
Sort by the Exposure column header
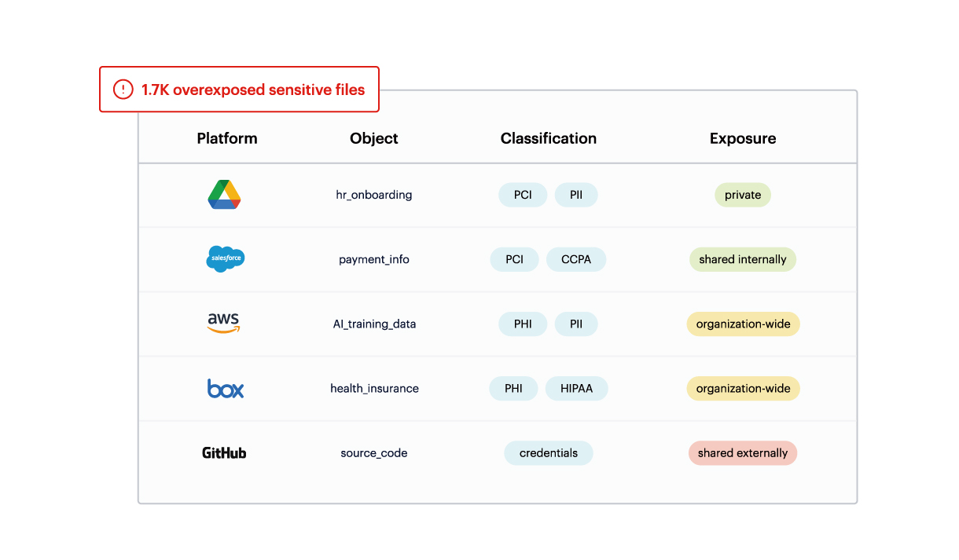[743, 138]
